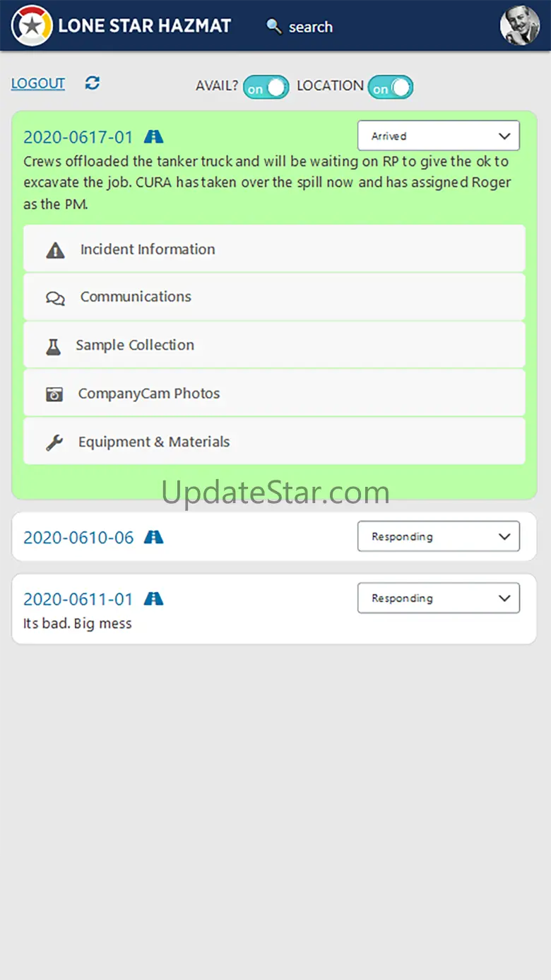Open Responding dropdown for incident 2020-0611-01
This screenshot has height=980, width=551.
coord(439,598)
